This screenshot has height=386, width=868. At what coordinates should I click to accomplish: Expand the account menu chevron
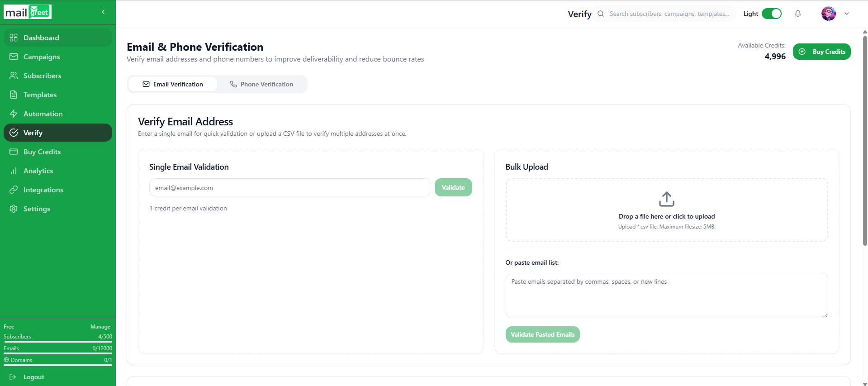pyautogui.click(x=847, y=14)
